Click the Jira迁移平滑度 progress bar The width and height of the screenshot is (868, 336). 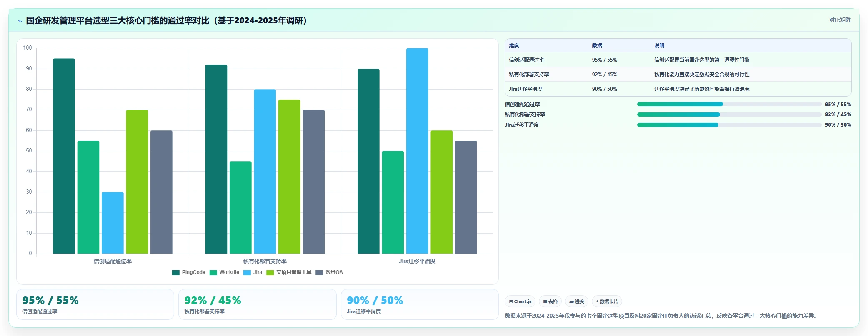click(729, 125)
